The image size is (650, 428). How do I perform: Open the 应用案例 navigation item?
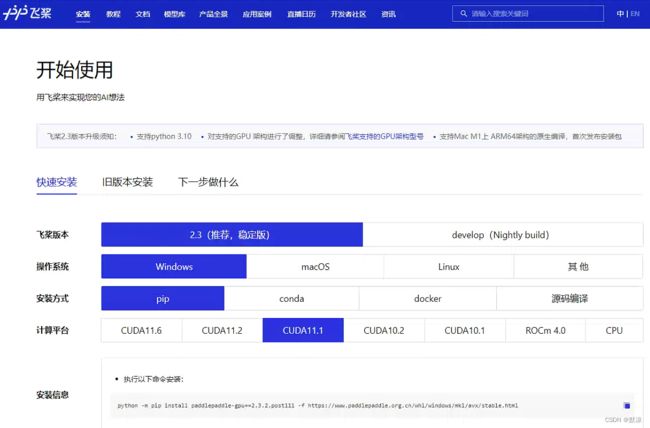point(257,14)
